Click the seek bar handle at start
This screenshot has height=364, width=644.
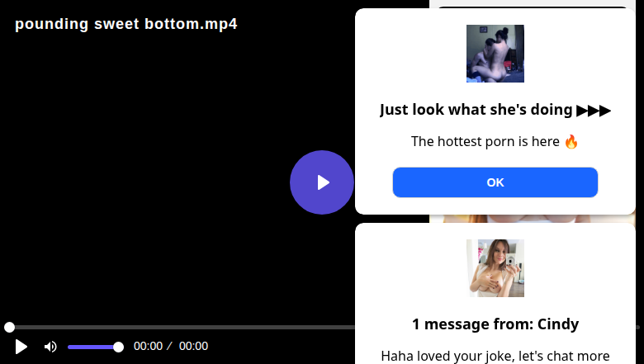point(9,328)
